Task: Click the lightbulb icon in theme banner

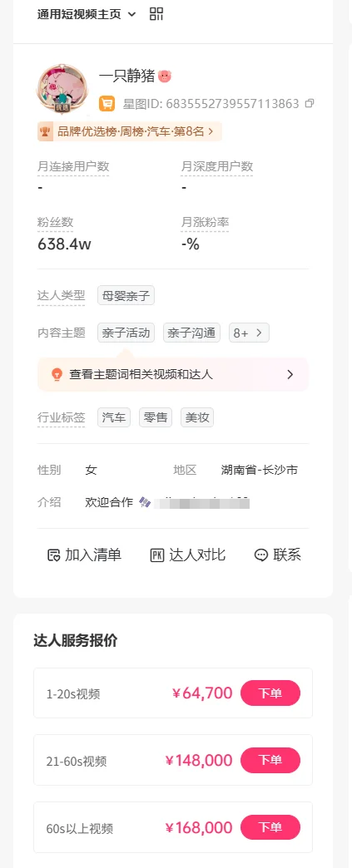Action: [x=56, y=375]
